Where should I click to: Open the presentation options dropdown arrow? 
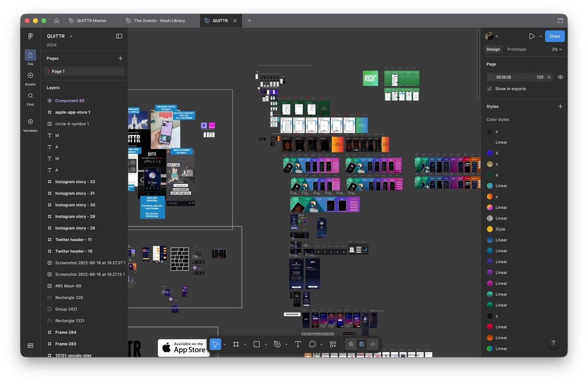pyautogui.click(x=541, y=36)
